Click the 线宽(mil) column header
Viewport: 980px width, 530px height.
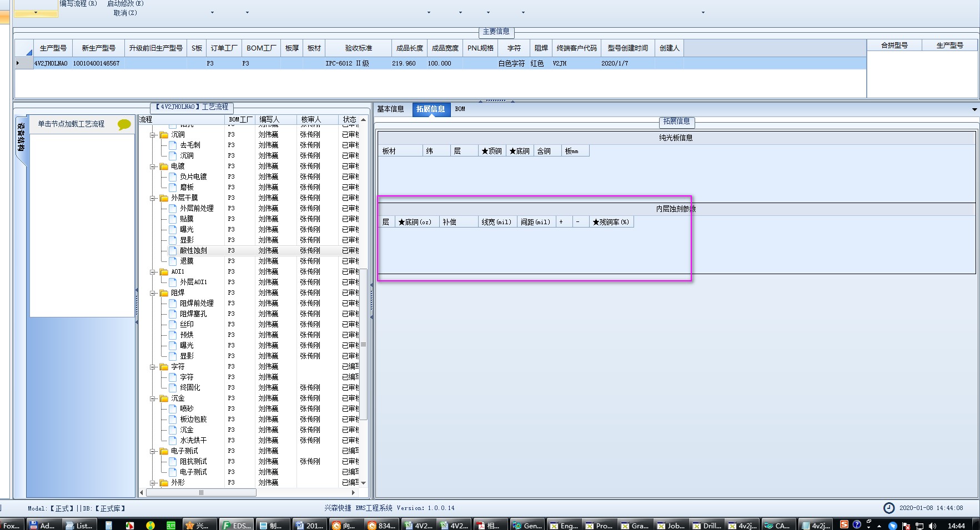click(496, 222)
